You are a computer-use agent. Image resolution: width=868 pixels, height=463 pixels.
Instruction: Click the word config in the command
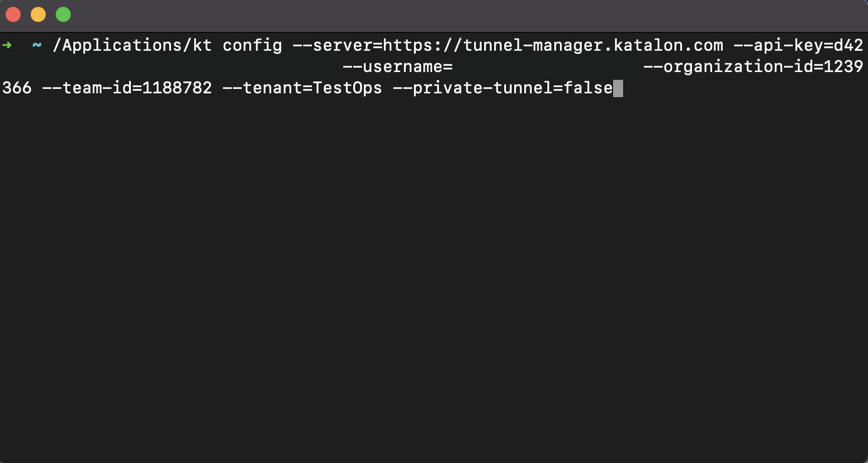tap(252, 46)
